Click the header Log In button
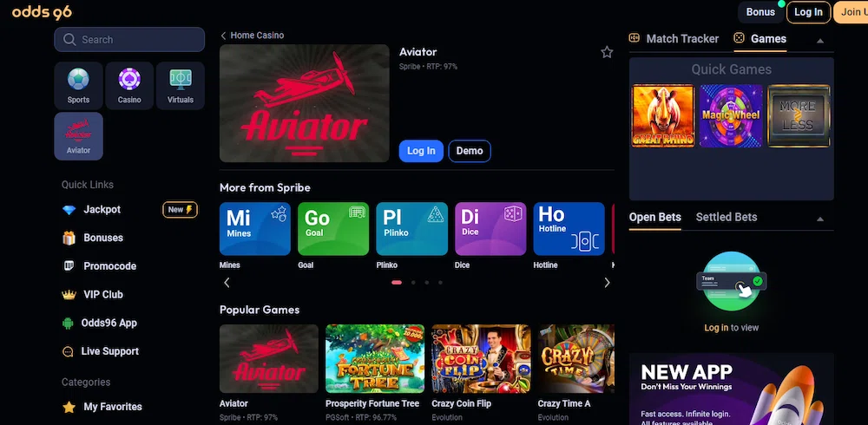This screenshot has height=425, width=868. (808, 12)
